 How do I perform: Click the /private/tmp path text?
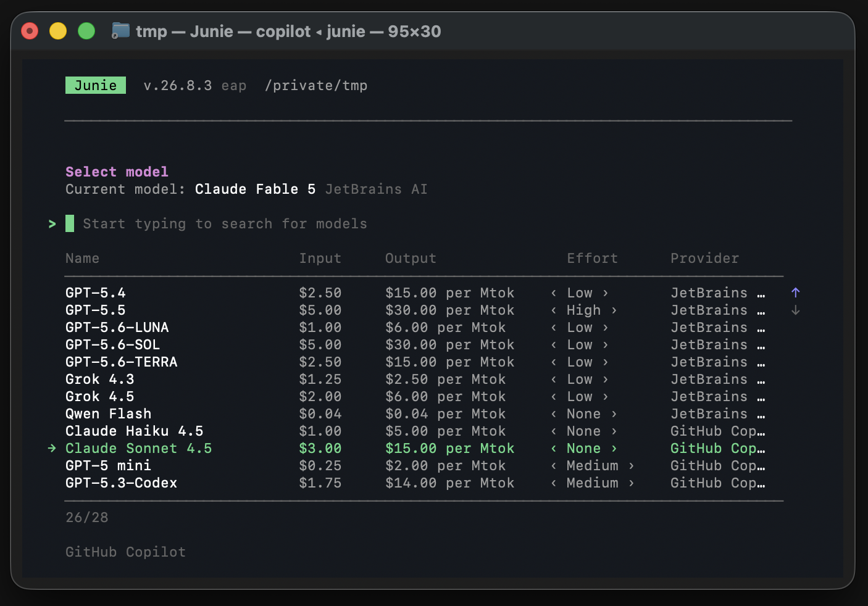tap(316, 86)
